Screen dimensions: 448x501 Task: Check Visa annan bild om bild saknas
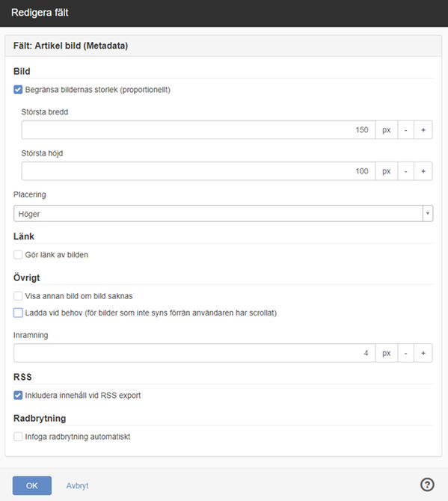18,296
